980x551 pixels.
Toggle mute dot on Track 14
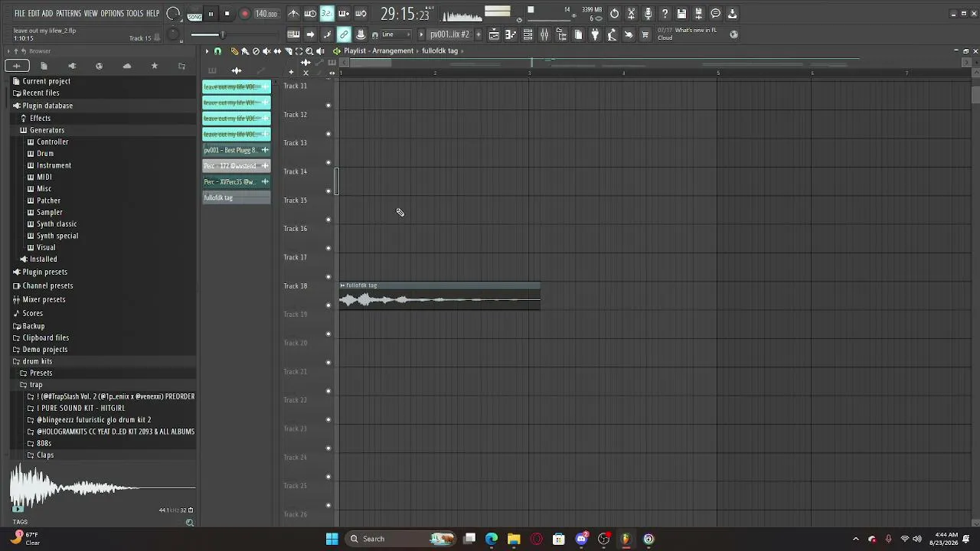328,191
